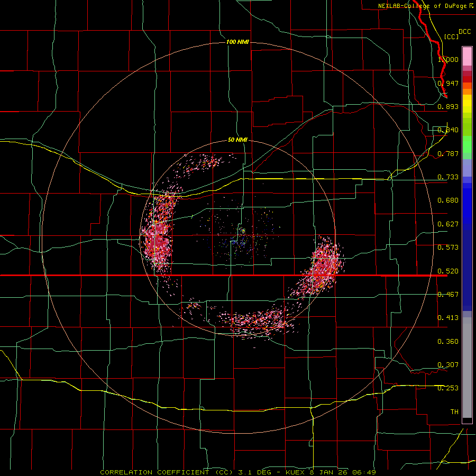Click the DCC label above color scale
The height and width of the screenshot is (476, 476).
click(x=464, y=32)
